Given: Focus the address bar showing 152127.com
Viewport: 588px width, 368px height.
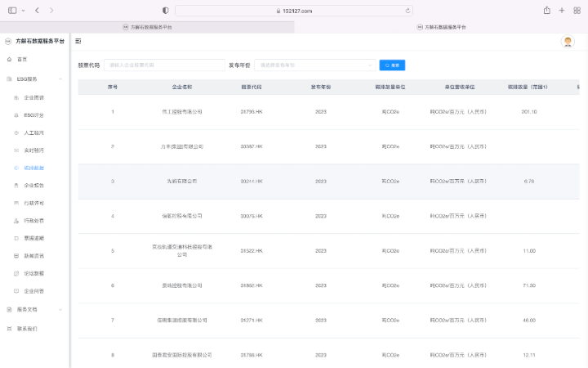Looking at the screenshot, I should pos(294,11).
